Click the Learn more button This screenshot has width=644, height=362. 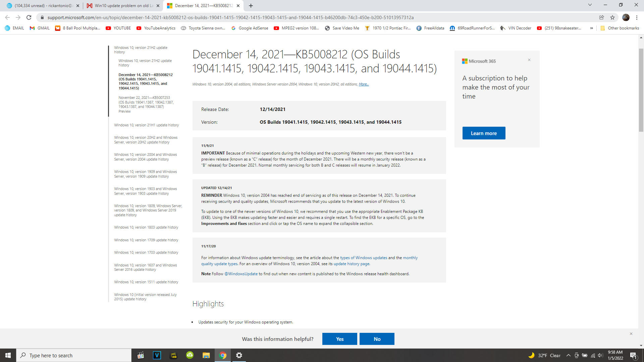coord(484,133)
